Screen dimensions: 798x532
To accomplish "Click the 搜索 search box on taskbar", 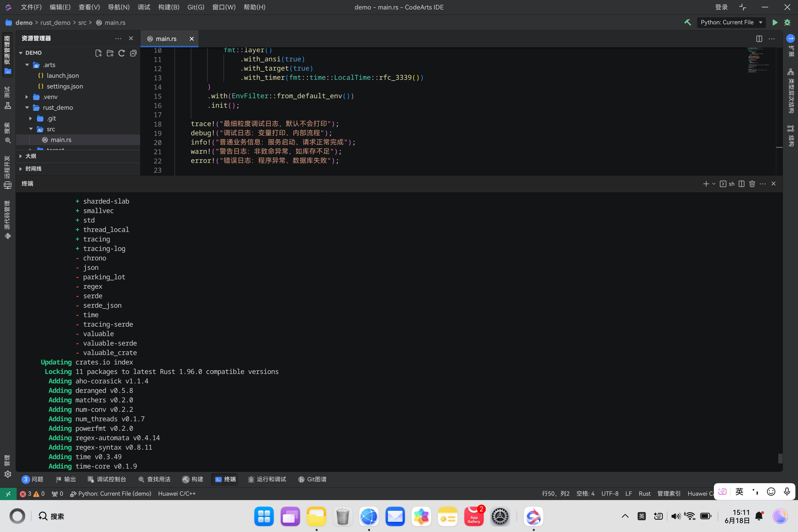I will pos(52,516).
